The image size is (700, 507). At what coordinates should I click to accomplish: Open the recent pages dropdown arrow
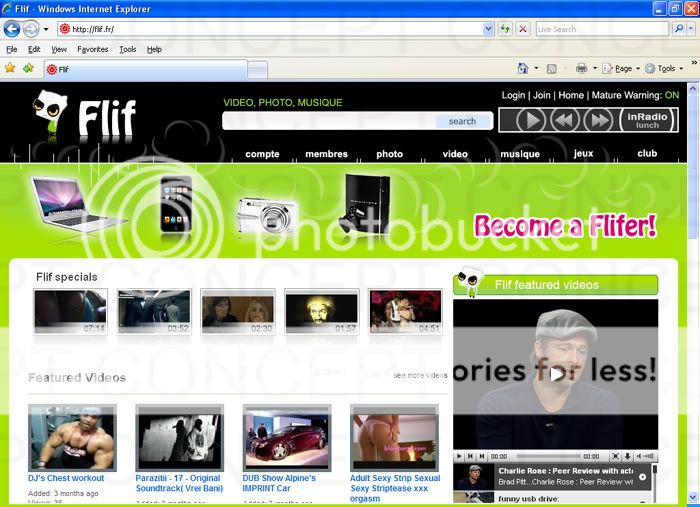pos(46,29)
